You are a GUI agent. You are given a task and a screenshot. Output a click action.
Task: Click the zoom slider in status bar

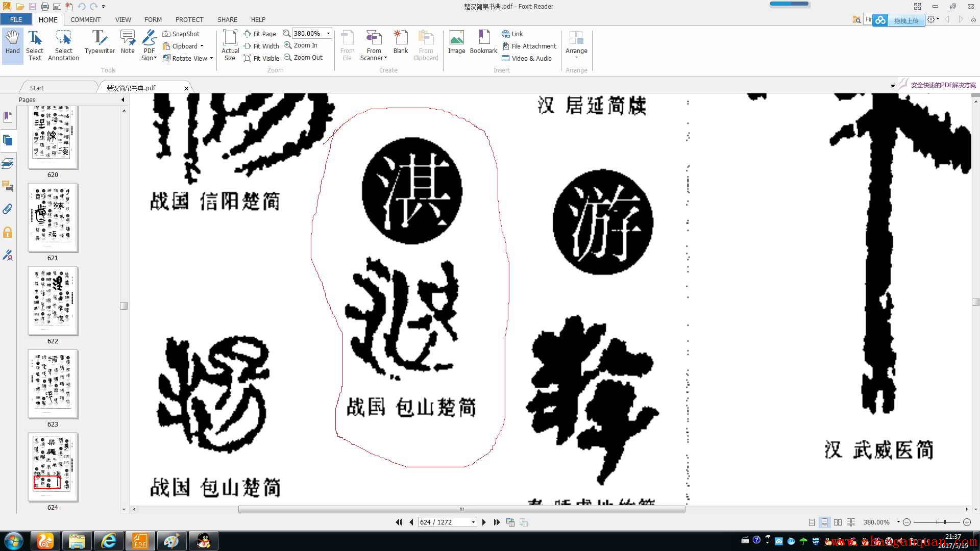pos(937,522)
